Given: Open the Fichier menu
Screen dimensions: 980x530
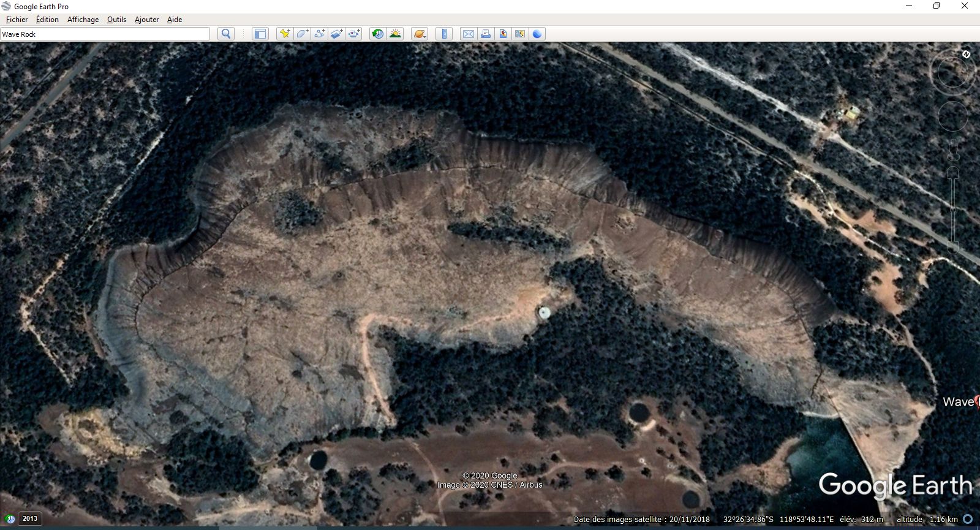Looking at the screenshot, I should point(17,20).
